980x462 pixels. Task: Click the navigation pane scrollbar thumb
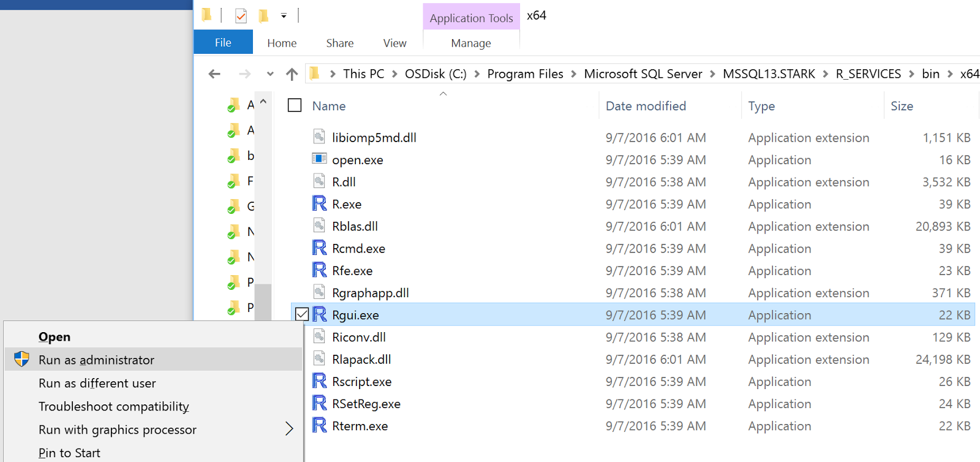point(263,302)
